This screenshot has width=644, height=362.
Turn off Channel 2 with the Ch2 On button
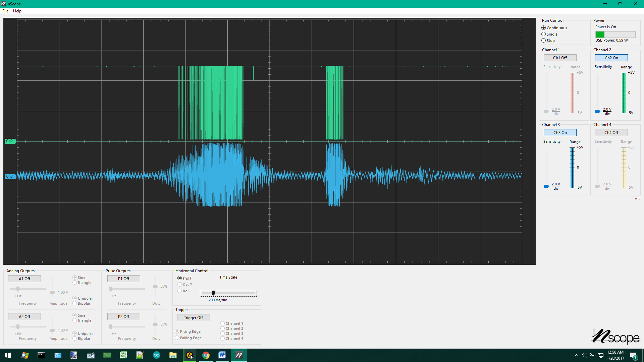(x=611, y=58)
